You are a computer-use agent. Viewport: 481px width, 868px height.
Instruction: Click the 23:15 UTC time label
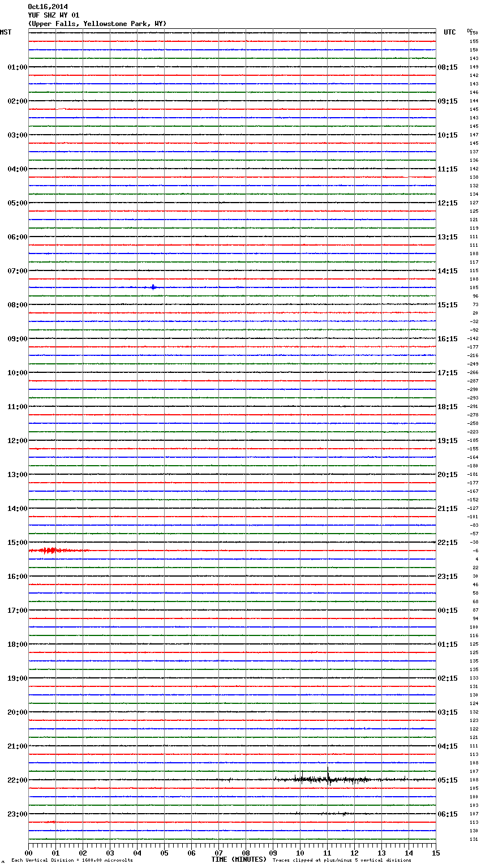tap(448, 577)
